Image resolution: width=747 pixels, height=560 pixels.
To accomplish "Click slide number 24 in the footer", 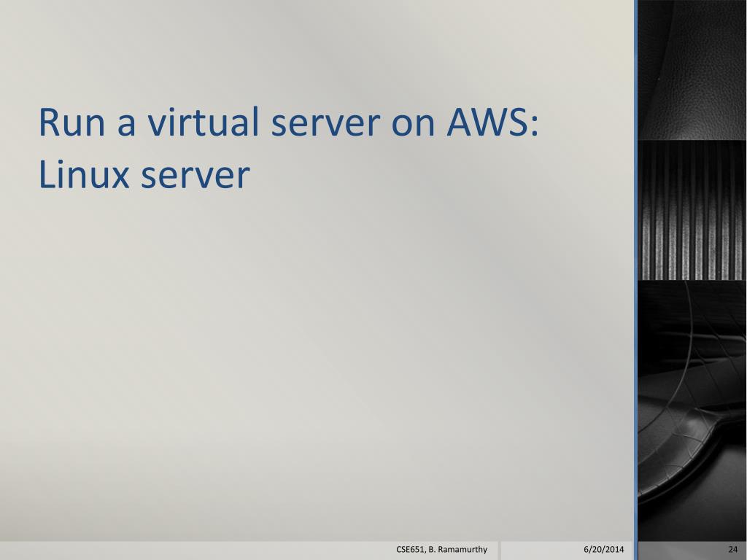I will 732,549.
